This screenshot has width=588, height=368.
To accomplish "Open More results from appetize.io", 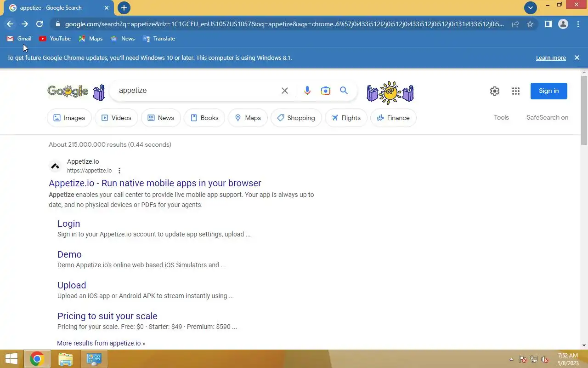I will (x=101, y=343).
